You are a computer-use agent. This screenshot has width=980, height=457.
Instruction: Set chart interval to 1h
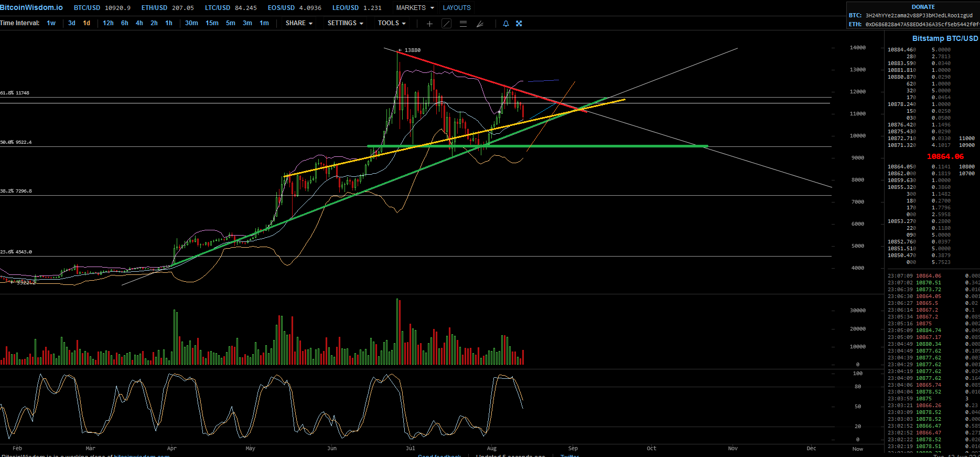169,23
